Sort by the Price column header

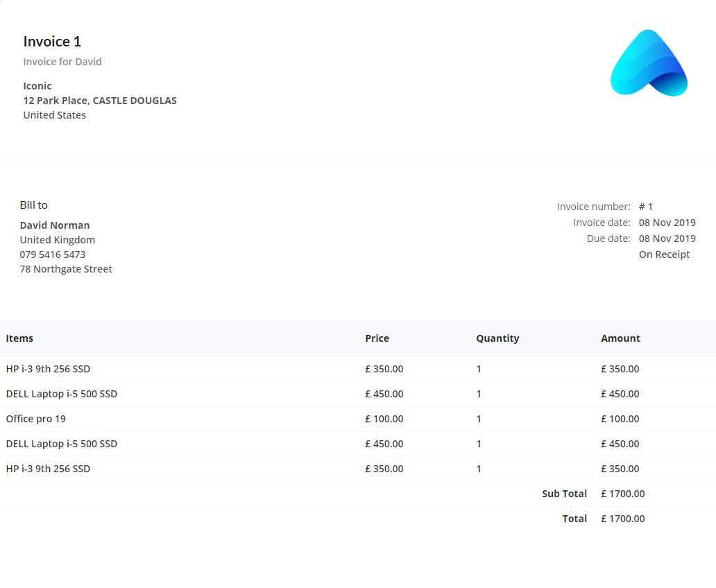point(377,338)
